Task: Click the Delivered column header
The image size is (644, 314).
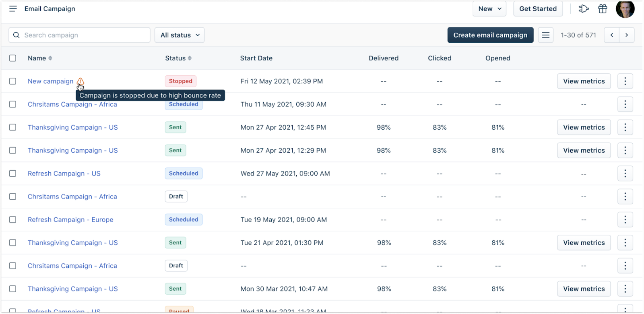Action: click(384, 58)
